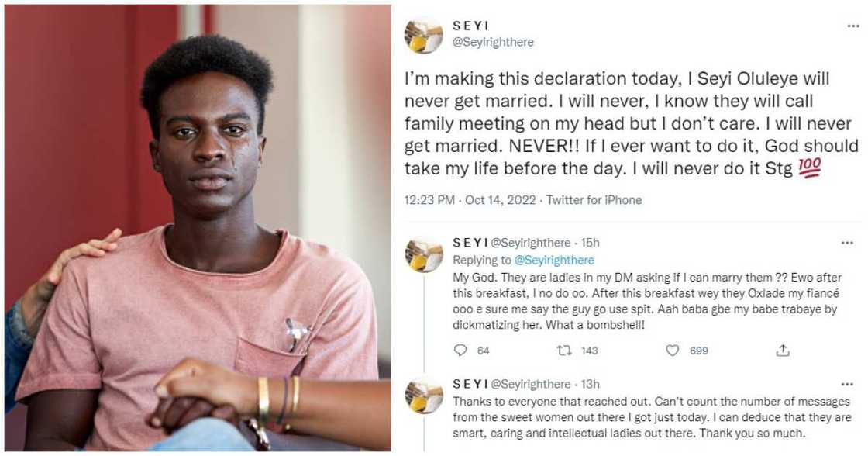Open SEYI profile avatar on main tweet
Screen dimensions: 868x456
tap(423, 35)
